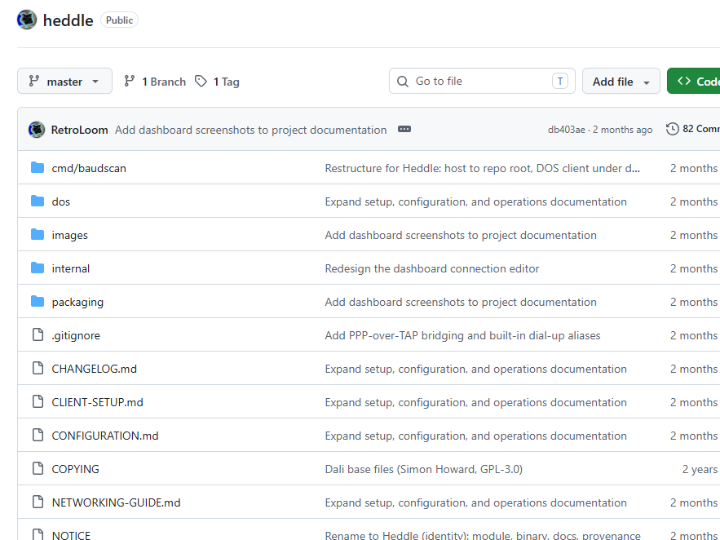The image size is (720, 540).
Task: Open latest commit 'Add dashboard screenshots' message link
Action: (x=251, y=130)
